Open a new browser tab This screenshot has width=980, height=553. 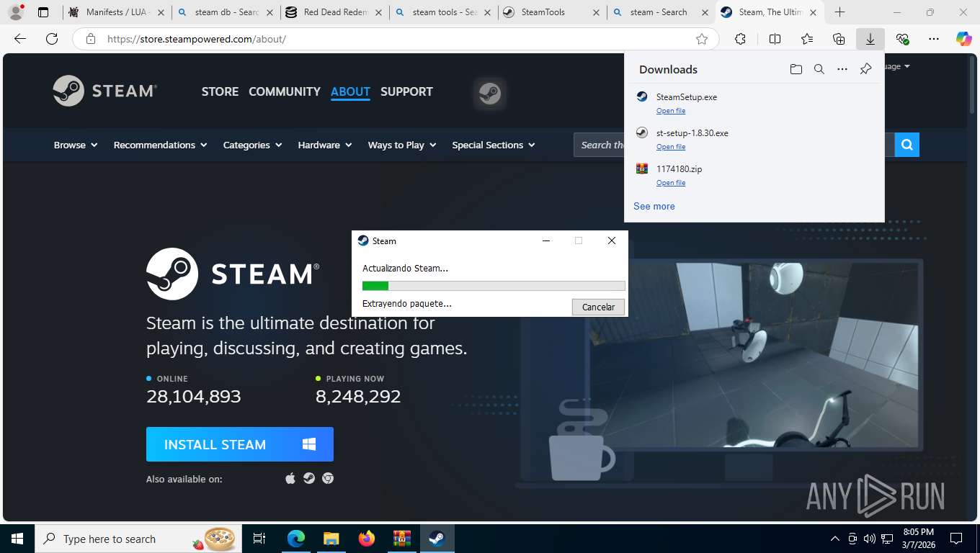(839, 12)
